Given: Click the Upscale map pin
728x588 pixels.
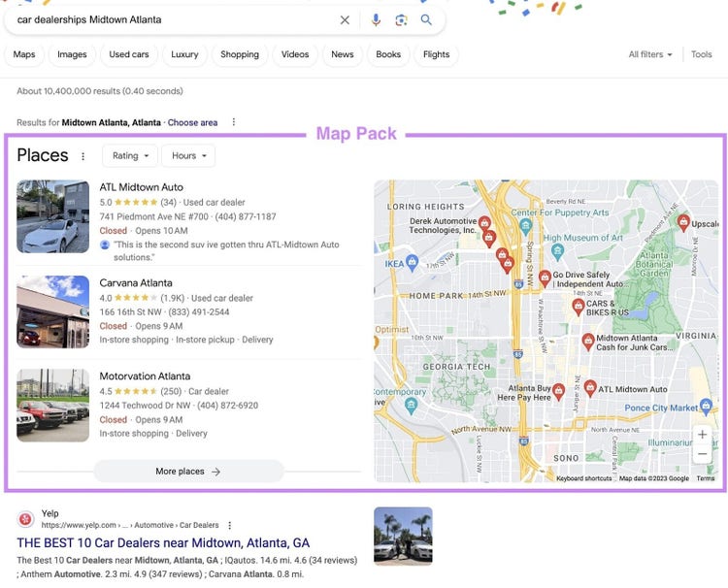Looking at the screenshot, I should (683, 222).
